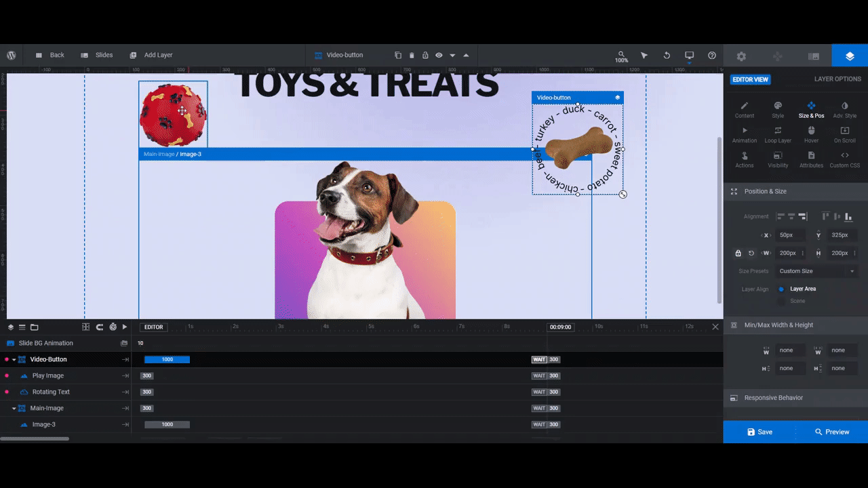Screen dimensions: 868x488
Task: Click the Save button
Action: (759, 432)
